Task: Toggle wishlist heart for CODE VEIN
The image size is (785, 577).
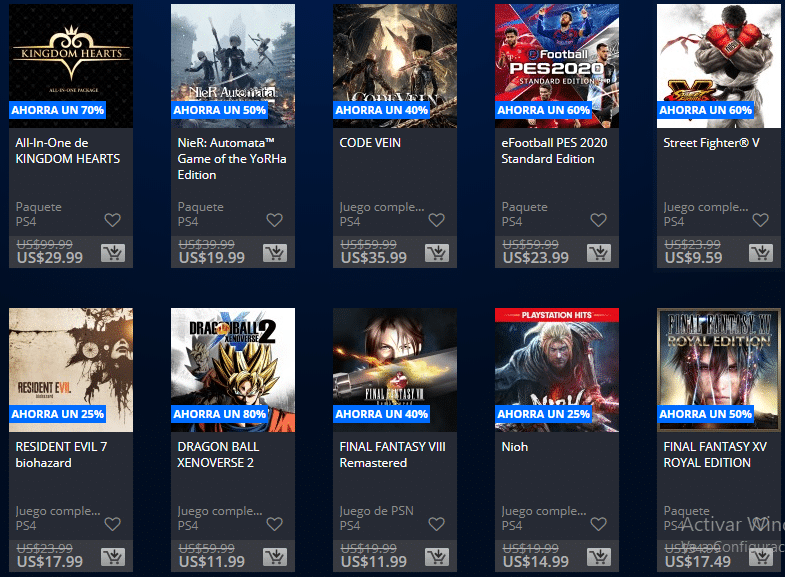Action: (437, 220)
